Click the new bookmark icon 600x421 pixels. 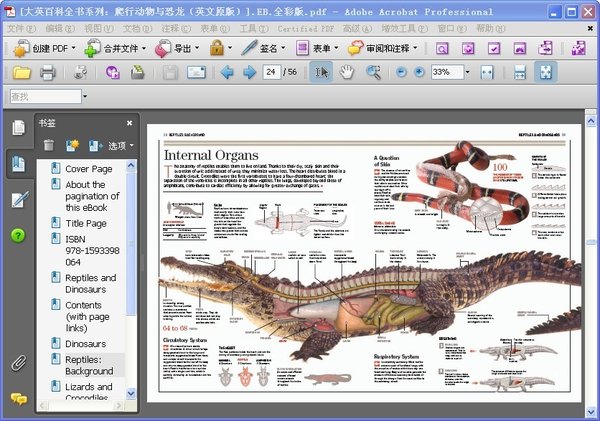click(72, 145)
